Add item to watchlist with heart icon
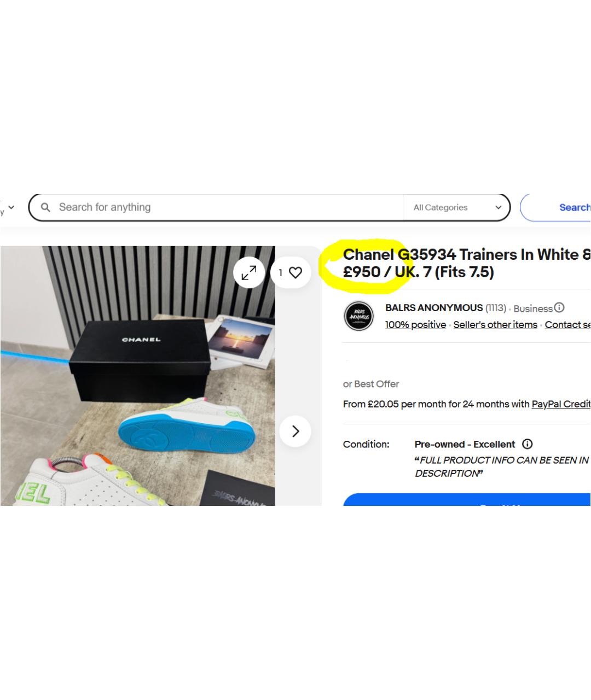The image size is (591, 700). point(290,272)
